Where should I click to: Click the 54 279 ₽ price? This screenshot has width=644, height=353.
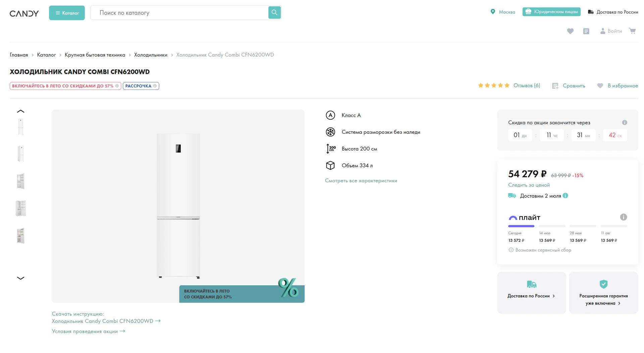[x=527, y=174]
